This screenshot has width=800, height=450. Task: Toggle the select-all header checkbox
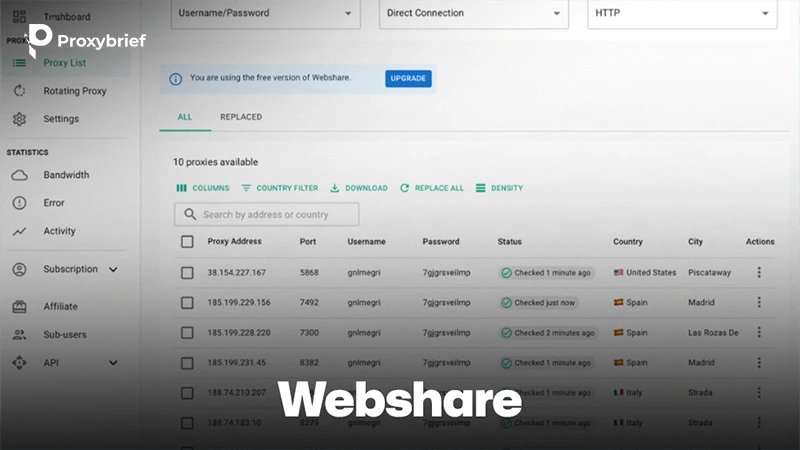[x=187, y=242]
